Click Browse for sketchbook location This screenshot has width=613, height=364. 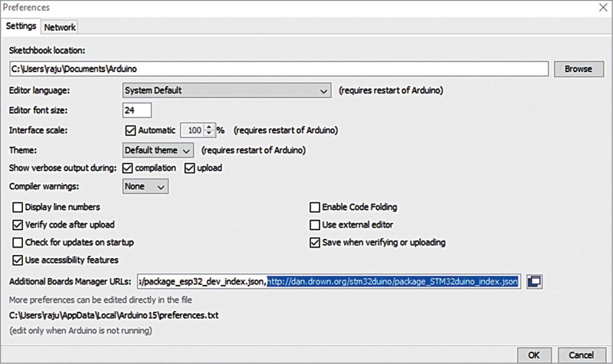(x=578, y=69)
